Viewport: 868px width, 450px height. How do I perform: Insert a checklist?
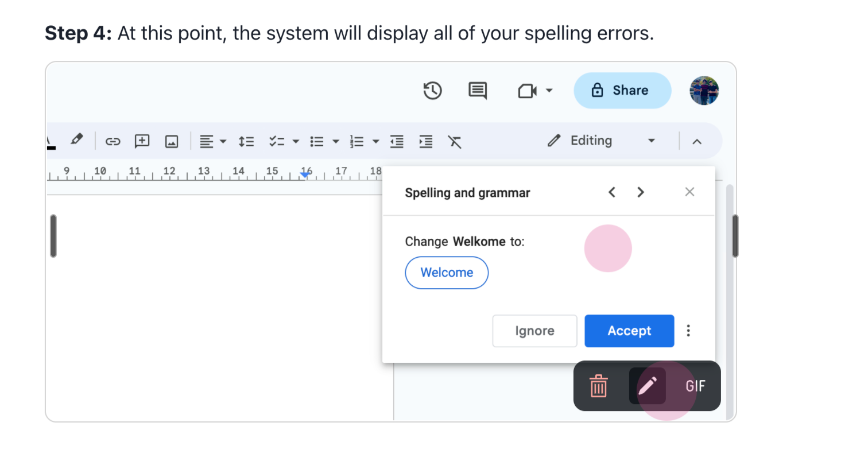tap(277, 141)
